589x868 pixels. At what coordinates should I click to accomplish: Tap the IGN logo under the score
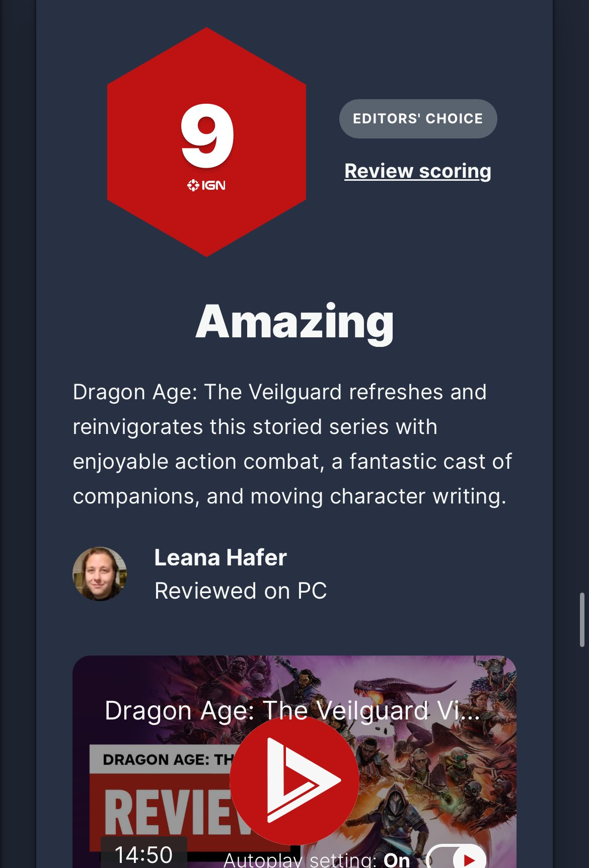coord(206,185)
